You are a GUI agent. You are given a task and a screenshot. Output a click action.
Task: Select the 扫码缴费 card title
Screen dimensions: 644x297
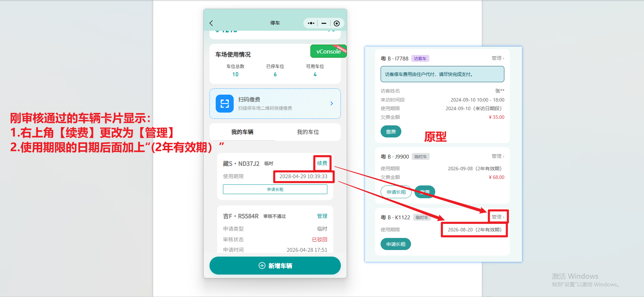(249, 99)
